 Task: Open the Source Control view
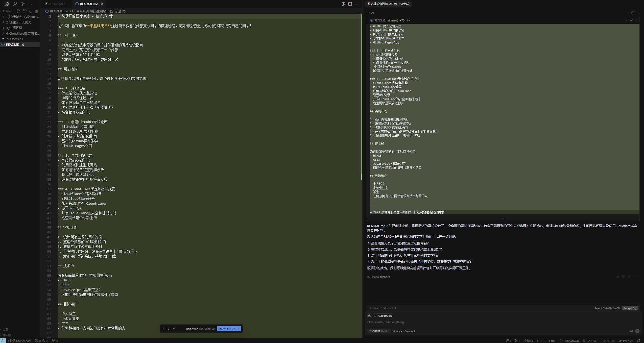click(23, 4)
